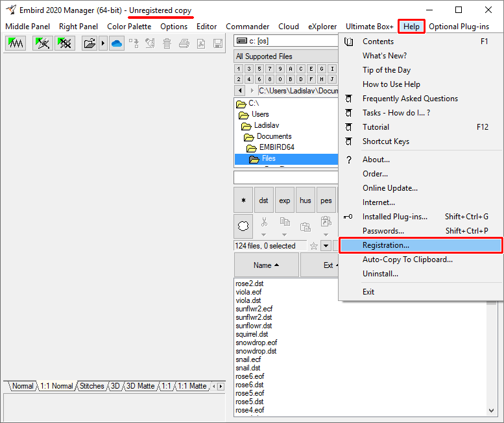The height and width of the screenshot is (423, 504).
Task: Select file rose2.dst
Action: coord(250,284)
